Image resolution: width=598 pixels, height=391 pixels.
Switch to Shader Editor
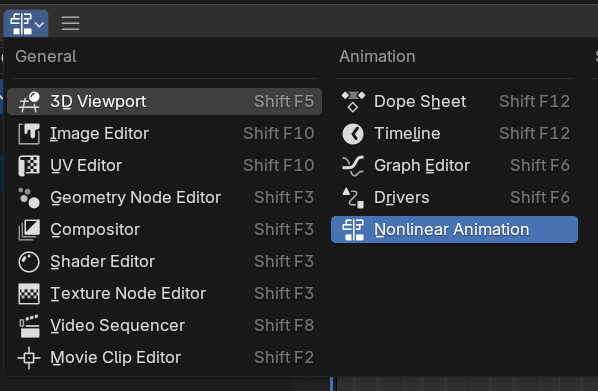click(x=164, y=262)
